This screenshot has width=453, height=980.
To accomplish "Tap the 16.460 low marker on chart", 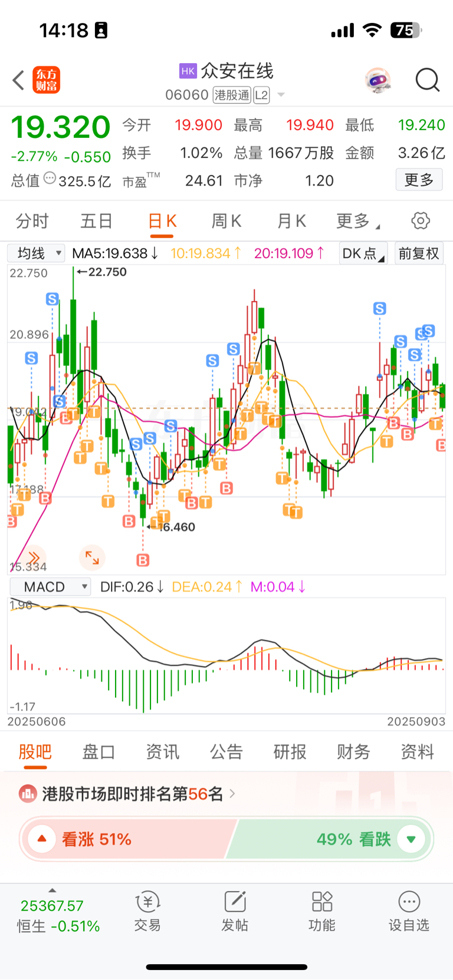I will pyautogui.click(x=171, y=527).
